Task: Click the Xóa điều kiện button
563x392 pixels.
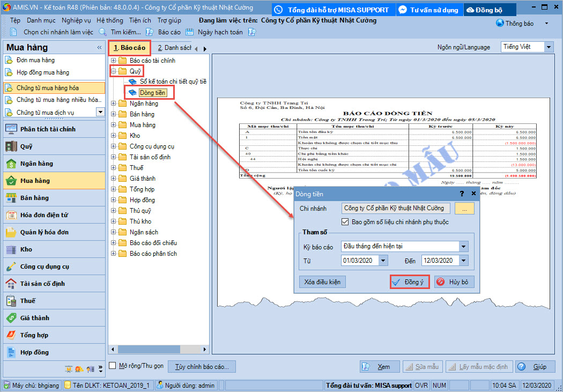Action: click(x=322, y=282)
